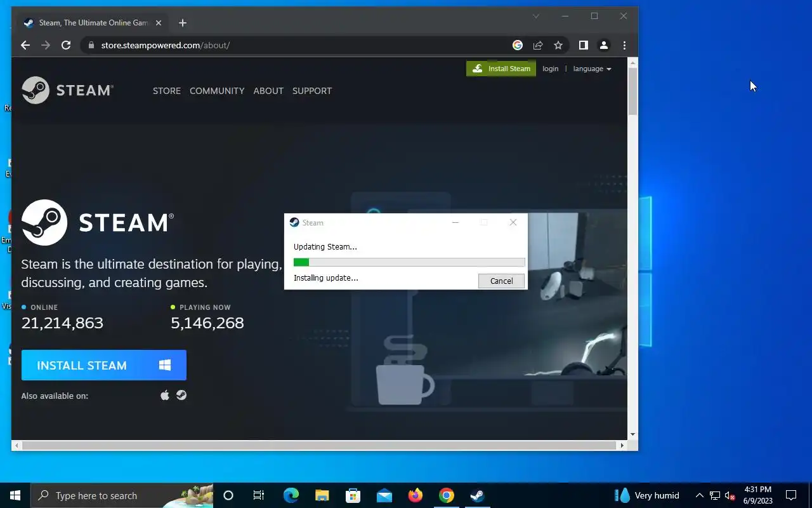The image size is (812, 508).
Task: Click the blue INSTALL STEAM button
Action: point(104,365)
